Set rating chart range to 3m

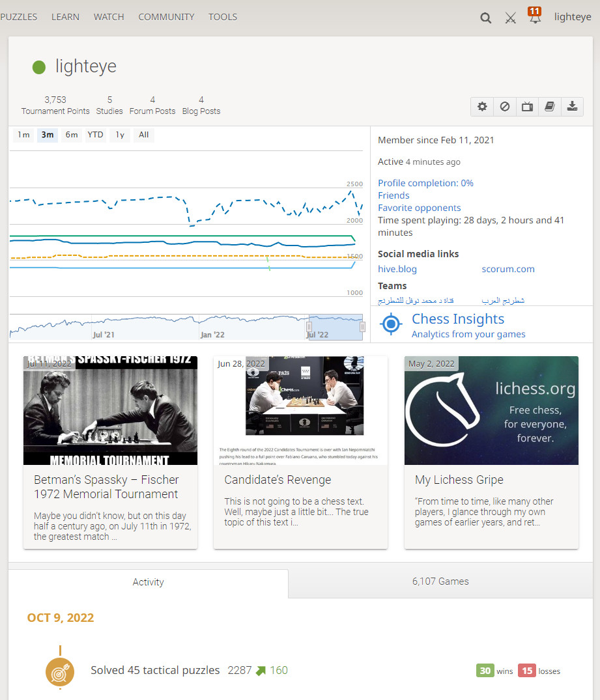48,135
